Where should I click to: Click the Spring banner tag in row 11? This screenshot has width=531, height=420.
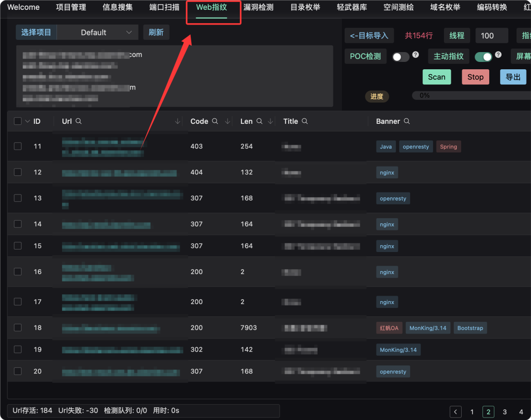(x=448, y=146)
